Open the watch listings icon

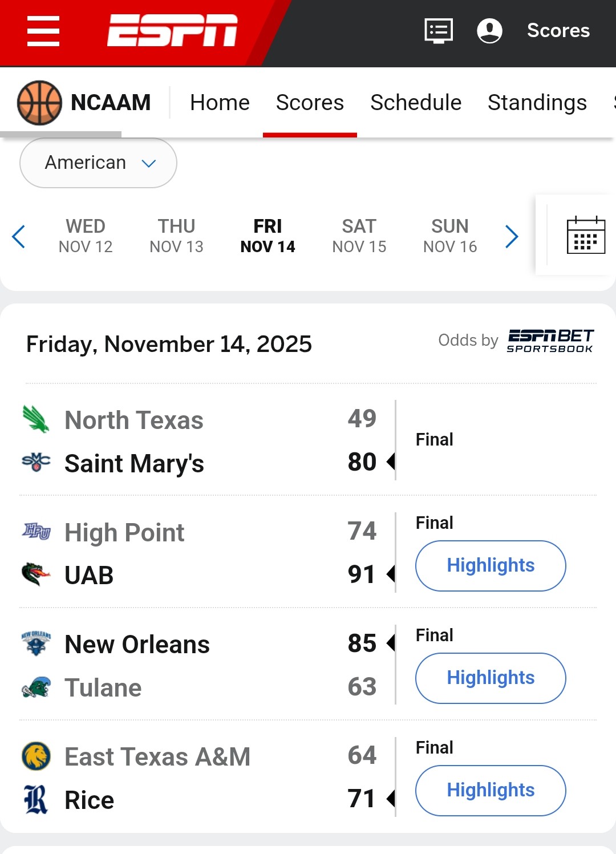(x=439, y=31)
